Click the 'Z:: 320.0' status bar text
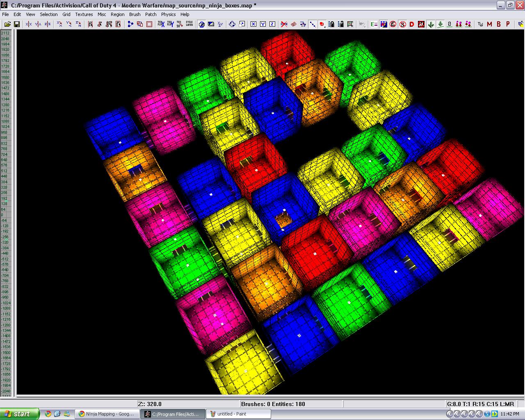Screen dimensions: 525x420 (150, 404)
